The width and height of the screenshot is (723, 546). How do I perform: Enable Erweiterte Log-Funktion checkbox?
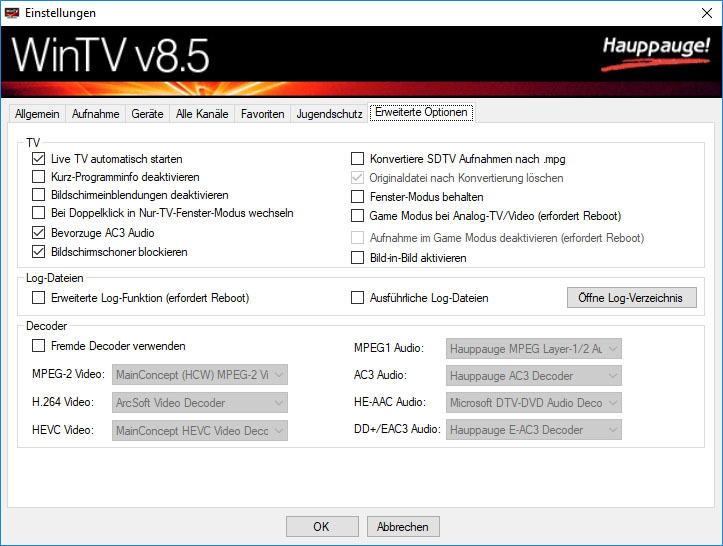coord(38,298)
